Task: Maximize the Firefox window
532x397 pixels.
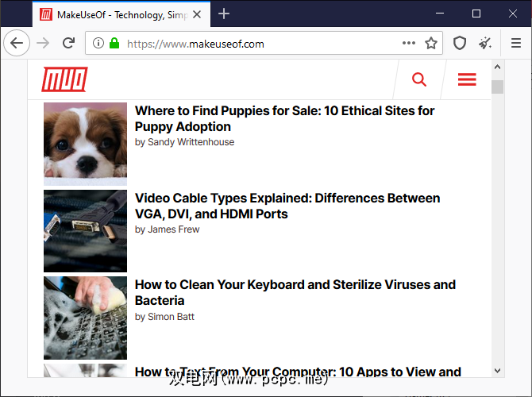Action: [x=476, y=13]
